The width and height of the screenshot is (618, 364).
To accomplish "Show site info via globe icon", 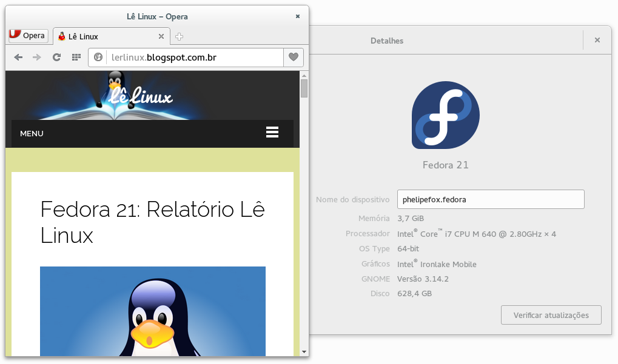I will 98,58.
